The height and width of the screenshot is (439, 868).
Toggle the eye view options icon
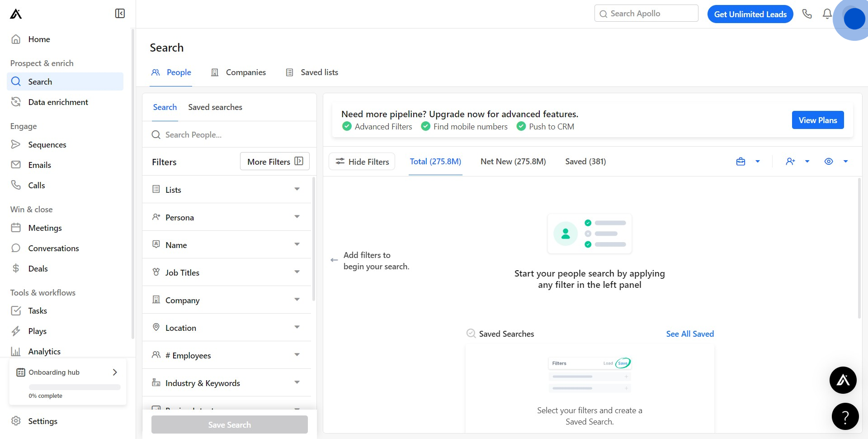(x=828, y=162)
